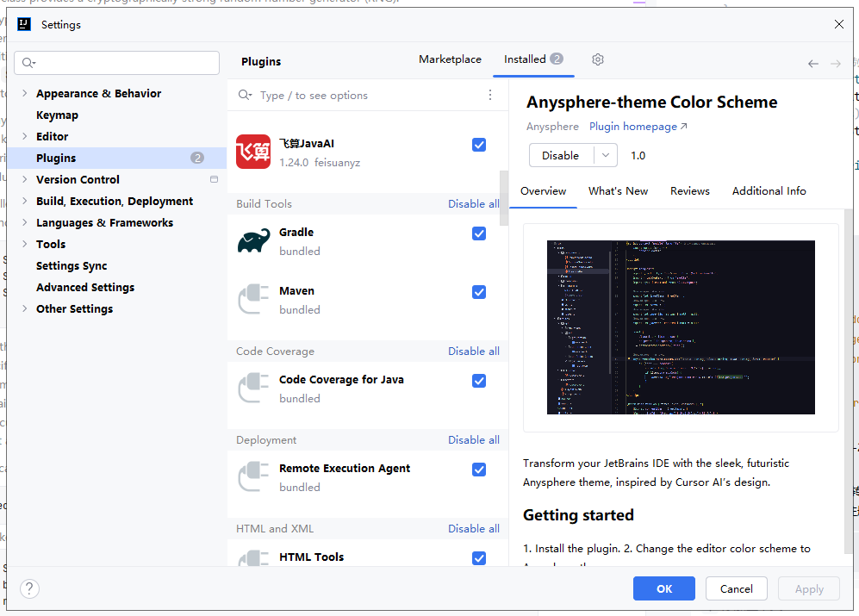Screen dimensions: 859x616
Task: Toggle the Maven plugin checkbox
Action: (x=479, y=292)
